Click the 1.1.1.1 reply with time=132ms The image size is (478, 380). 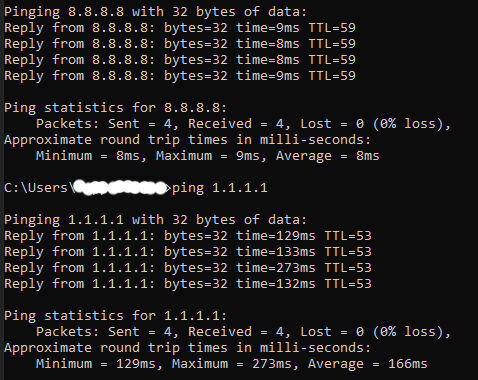(x=188, y=284)
